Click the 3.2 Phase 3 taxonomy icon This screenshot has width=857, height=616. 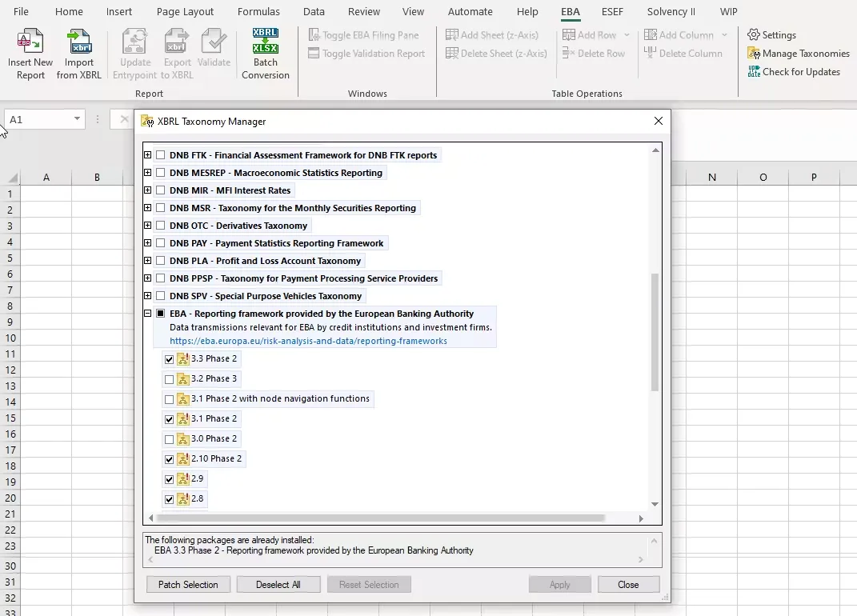pos(183,378)
